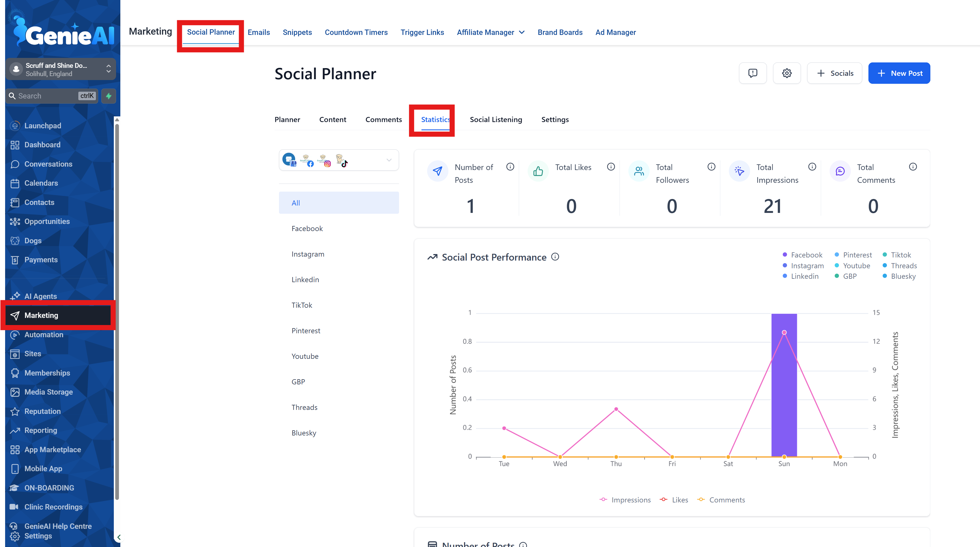
Task: Open Media Storage from sidebar
Action: click(x=49, y=392)
